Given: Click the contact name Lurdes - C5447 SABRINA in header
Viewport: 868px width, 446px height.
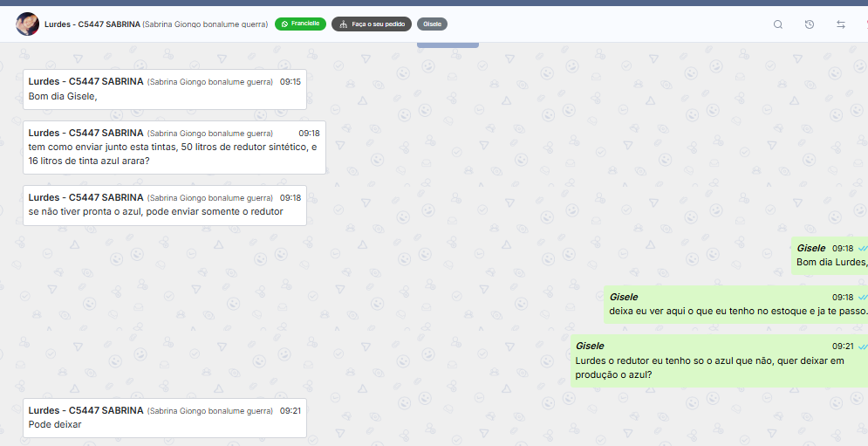Looking at the screenshot, I should pyautogui.click(x=93, y=24).
